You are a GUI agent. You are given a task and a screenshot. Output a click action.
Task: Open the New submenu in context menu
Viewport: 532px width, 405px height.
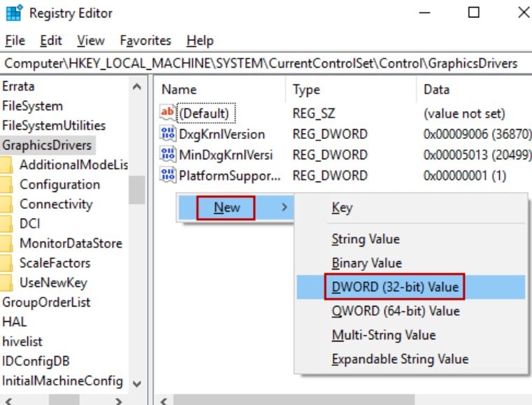pos(235,207)
